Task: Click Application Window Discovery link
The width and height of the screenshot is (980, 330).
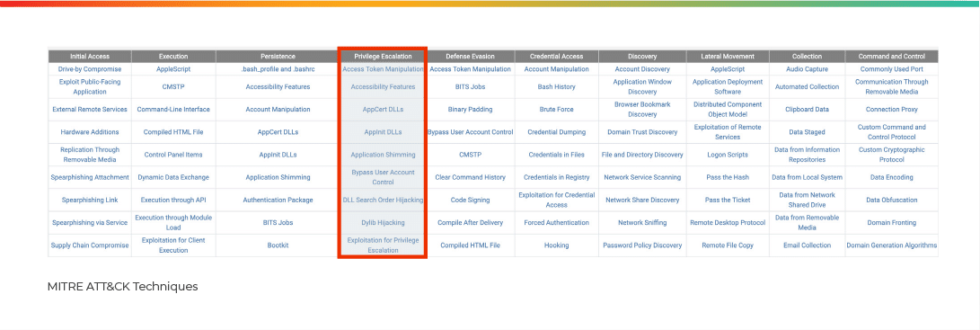Action: (x=642, y=86)
